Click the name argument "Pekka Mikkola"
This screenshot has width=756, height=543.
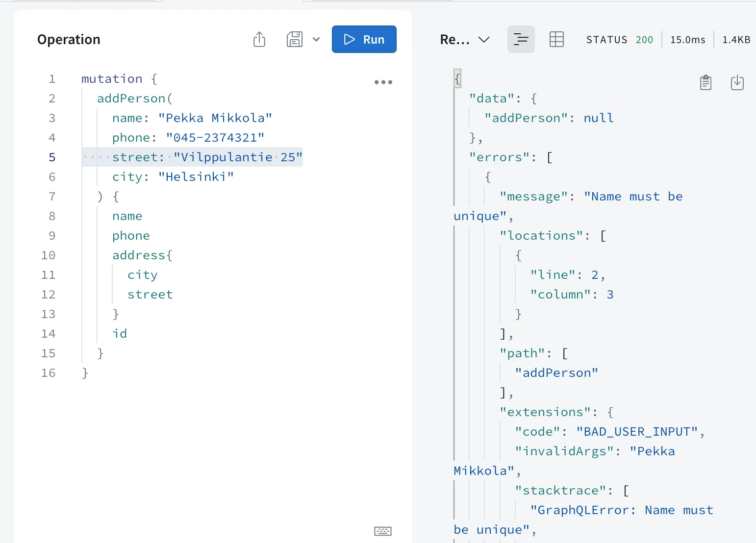click(215, 118)
